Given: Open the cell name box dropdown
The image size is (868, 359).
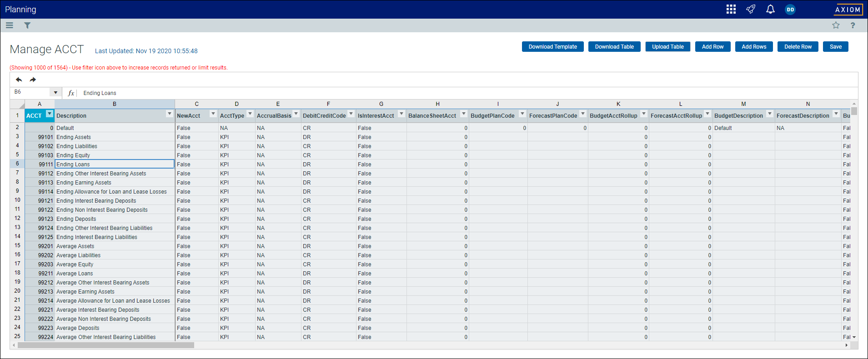Looking at the screenshot, I should click(x=55, y=92).
